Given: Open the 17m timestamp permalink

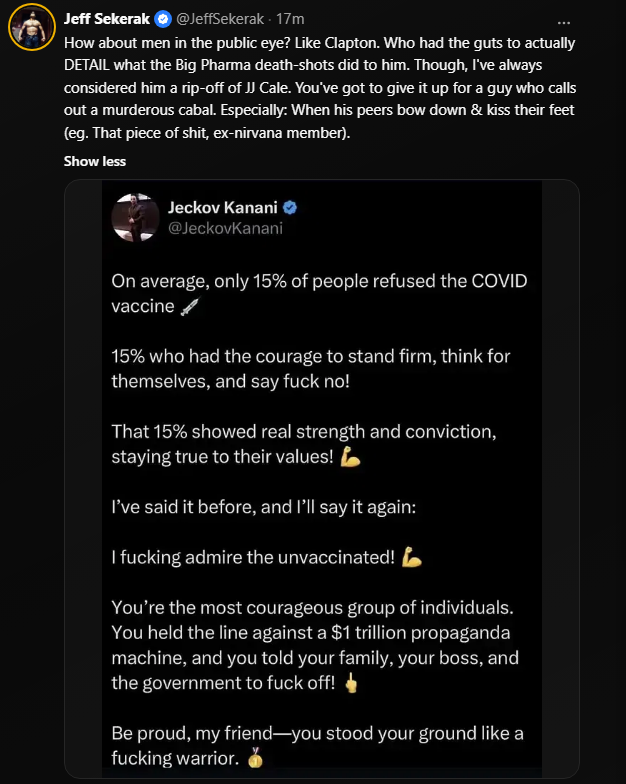Looking at the screenshot, I should tap(291, 19).
